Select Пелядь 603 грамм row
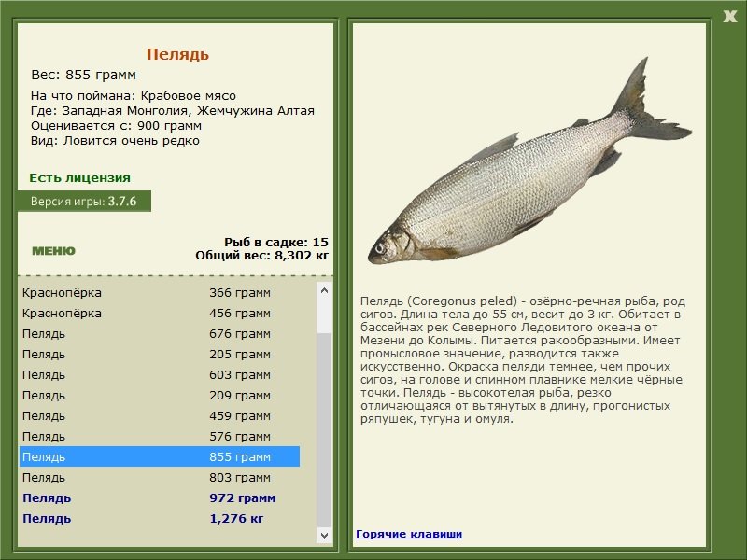Viewport: 747px width, 560px height. click(160, 375)
